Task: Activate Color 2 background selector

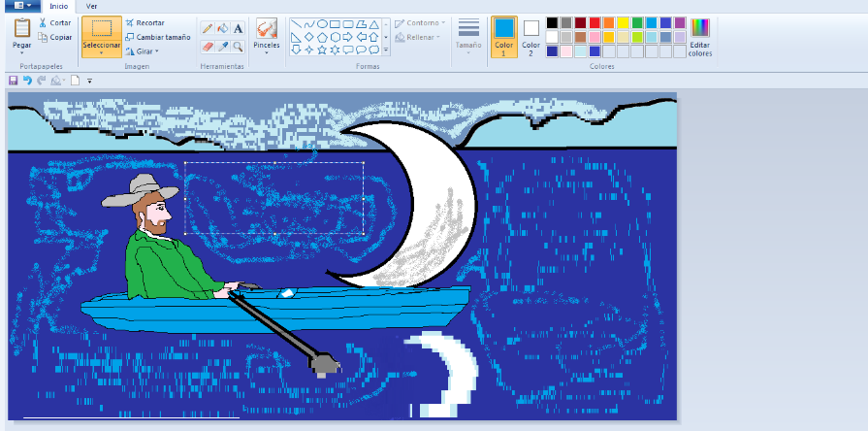Action: click(x=530, y=37)
